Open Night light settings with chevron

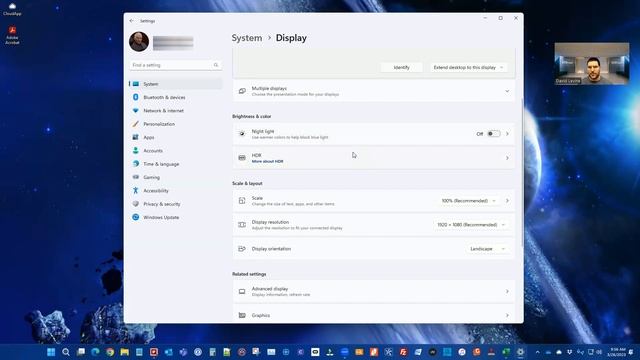[507, 134]
